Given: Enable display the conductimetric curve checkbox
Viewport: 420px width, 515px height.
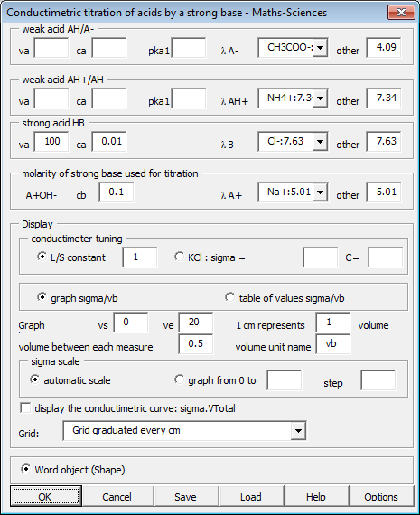Looking at the screenshot, I should coord(25,407).
